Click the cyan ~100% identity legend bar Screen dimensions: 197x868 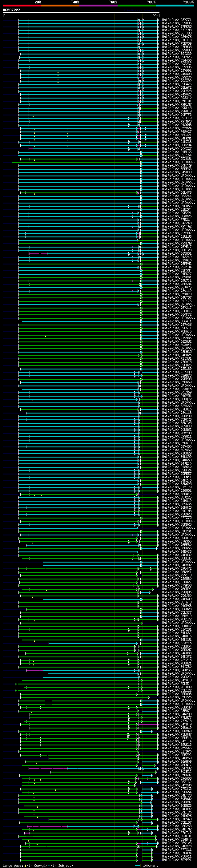pyautogui.click(x=175, y=6)
